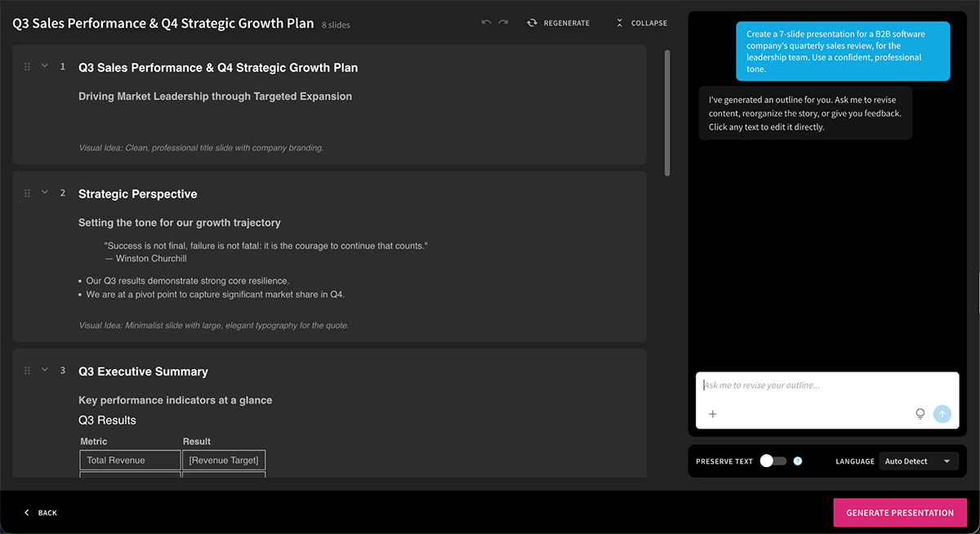The width and height of the screenshot is (980, 534).
Task: Edit slide 2 Visual Idea note
Action: pyautogui.click(x=214, y=325)
